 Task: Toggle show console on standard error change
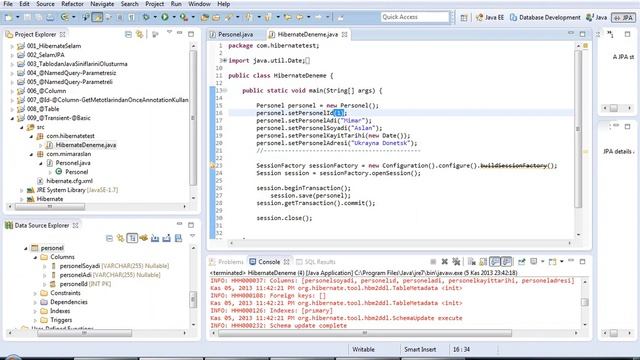coord(506,262)
